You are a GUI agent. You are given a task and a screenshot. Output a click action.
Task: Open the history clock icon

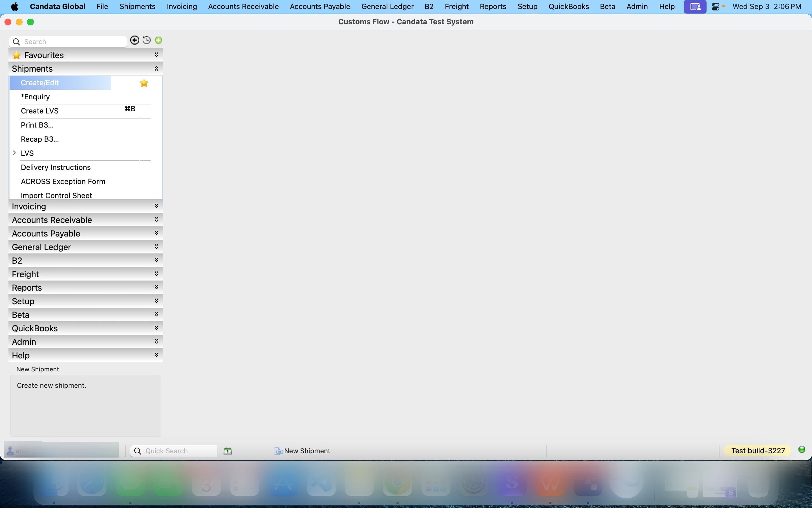click(147, 40)
